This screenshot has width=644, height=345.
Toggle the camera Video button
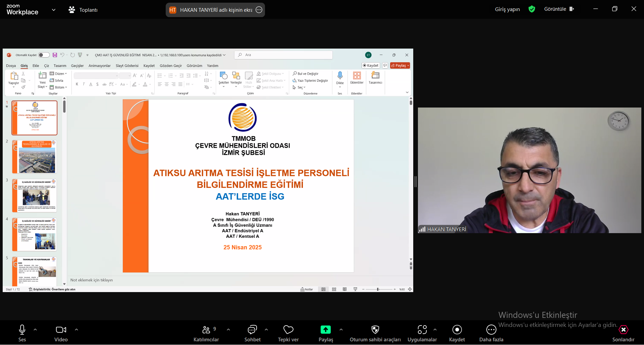[61, 330]
